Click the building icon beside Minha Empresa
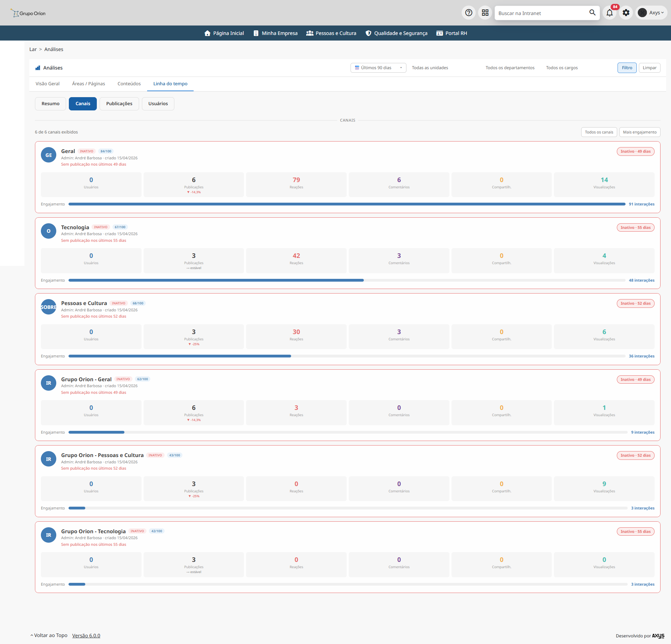The image size is (671, 644). [x=256, y=33]
